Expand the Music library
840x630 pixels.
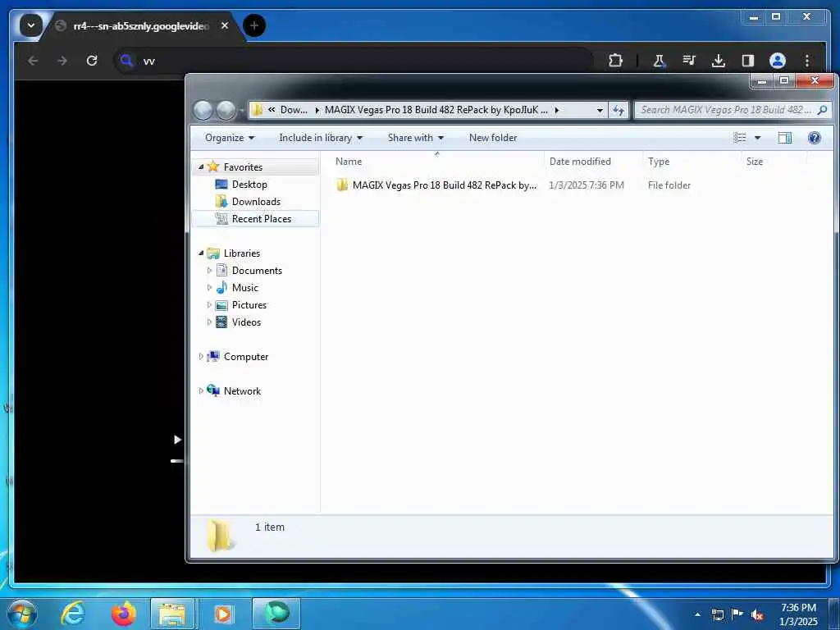209,288
